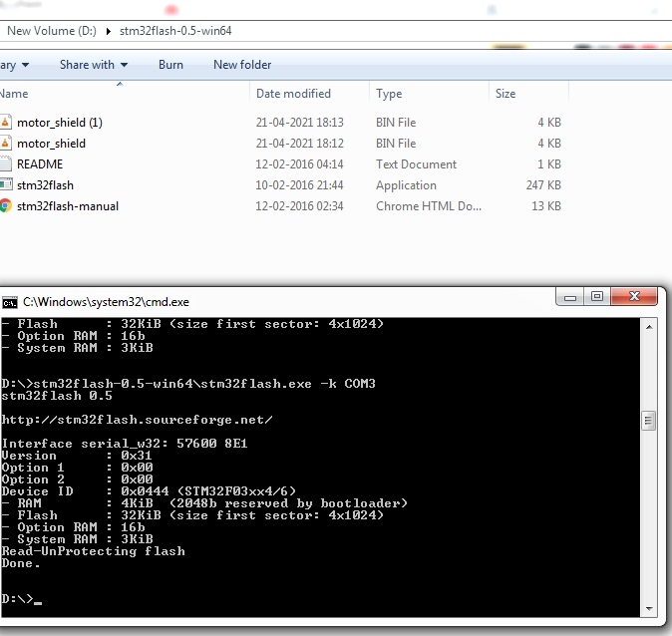Click the breadcrumb arrow after New Volume (D:)
Screen dimensions: 672x636
click(108, 31)
